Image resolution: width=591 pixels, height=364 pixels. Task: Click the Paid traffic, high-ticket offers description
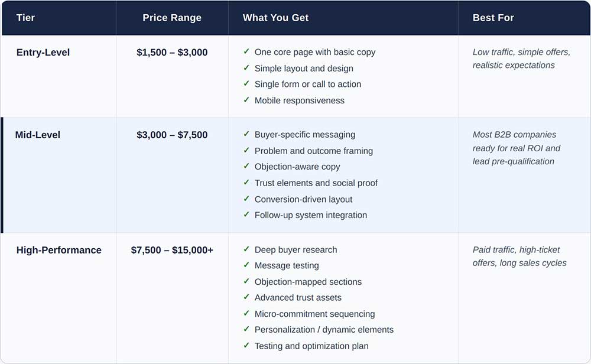tap(519, 256)
